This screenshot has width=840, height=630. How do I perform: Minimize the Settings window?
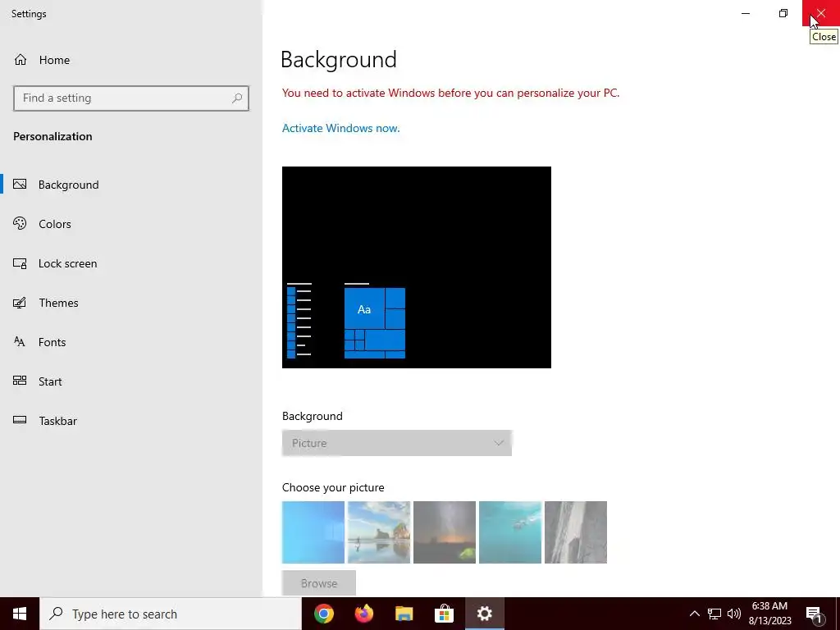[x=746, y=13]
